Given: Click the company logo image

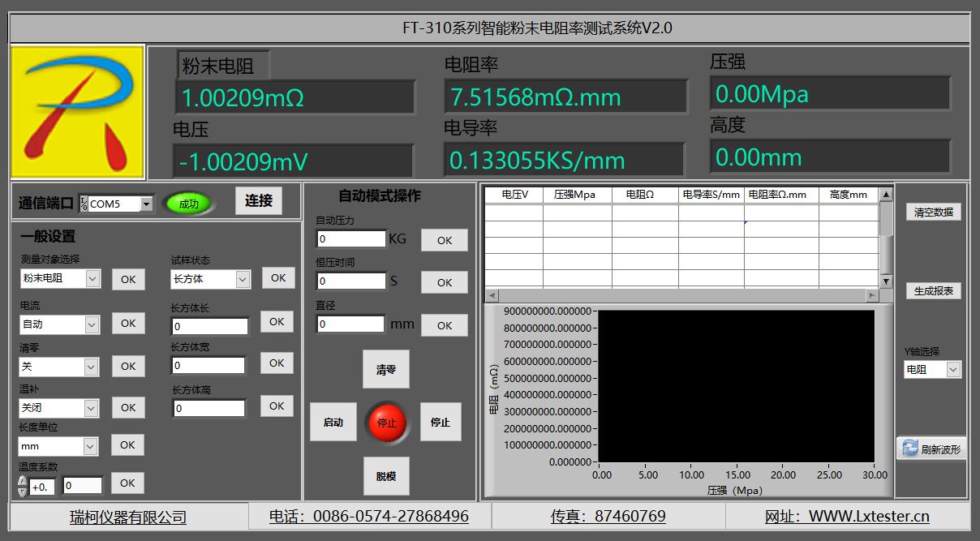Looking at the screenshot, I should click(x=78, y=112).
